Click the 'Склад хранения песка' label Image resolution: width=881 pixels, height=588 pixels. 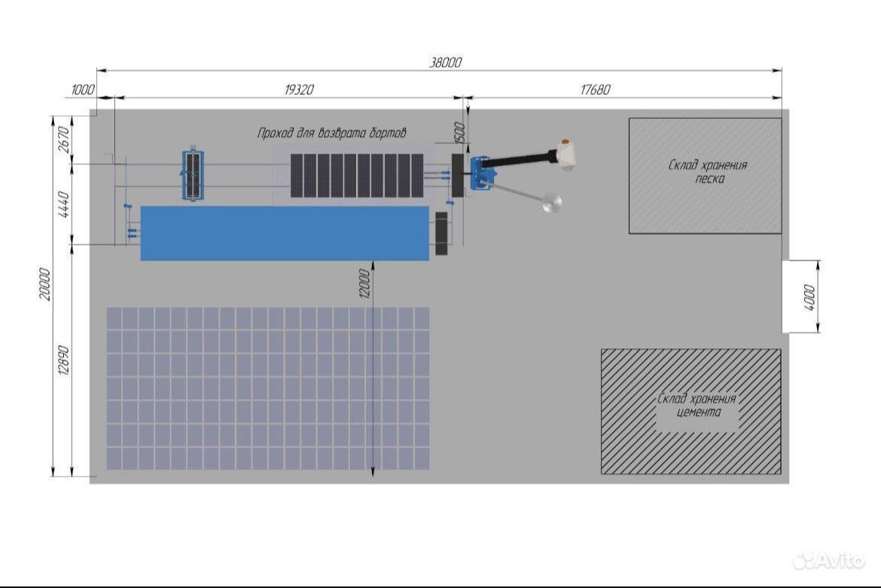pyautogui.click(x=707, y=172)
